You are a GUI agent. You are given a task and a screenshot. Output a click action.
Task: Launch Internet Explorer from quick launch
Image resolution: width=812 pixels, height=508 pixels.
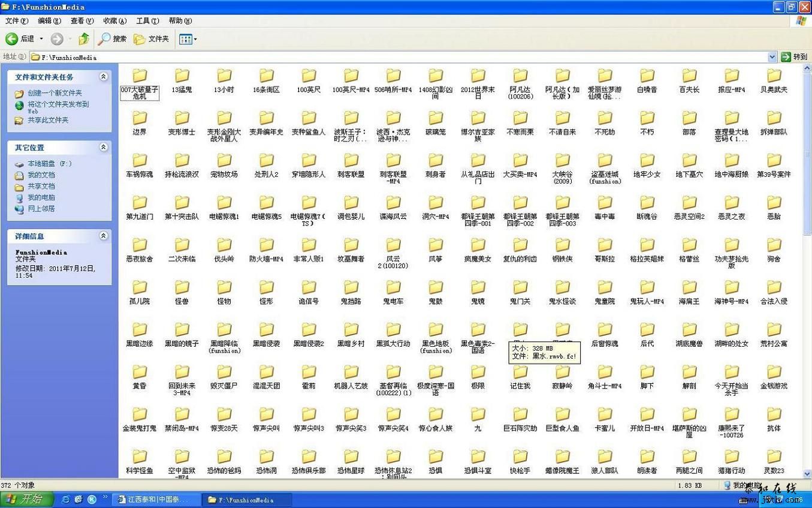coord(66,499)
